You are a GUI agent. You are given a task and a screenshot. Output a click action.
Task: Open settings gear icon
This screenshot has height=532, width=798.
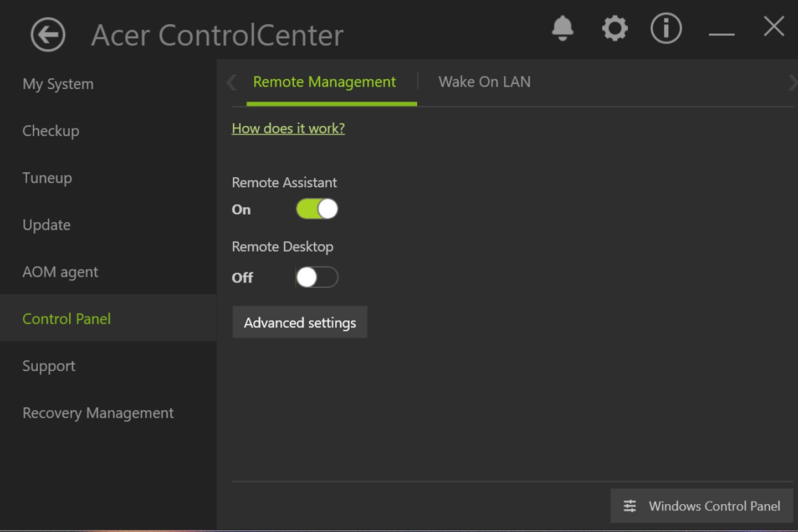[x=615, y=28]
